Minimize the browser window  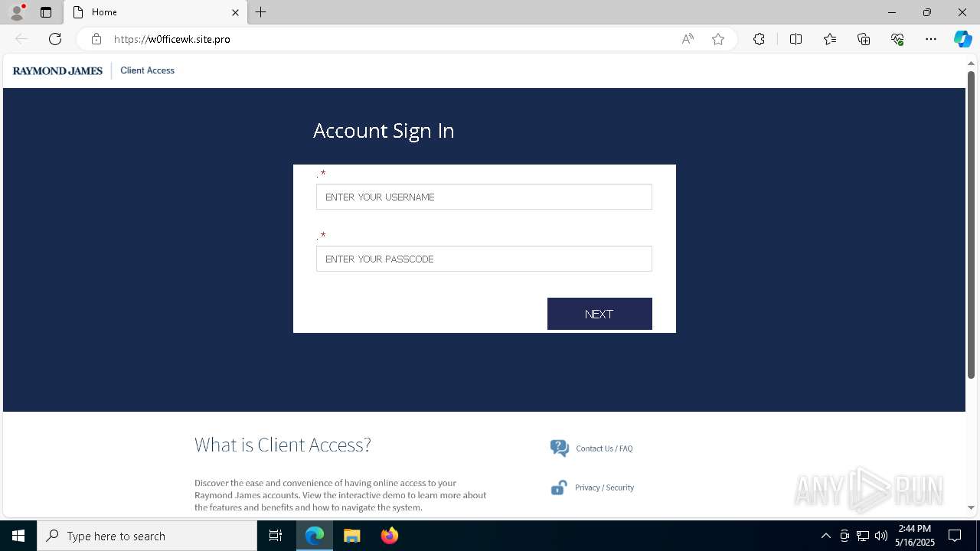[x=892, y=12]
